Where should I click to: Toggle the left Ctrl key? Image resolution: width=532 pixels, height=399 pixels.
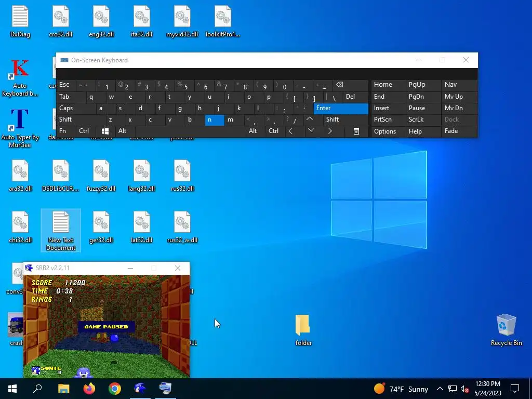coord(86,131)
